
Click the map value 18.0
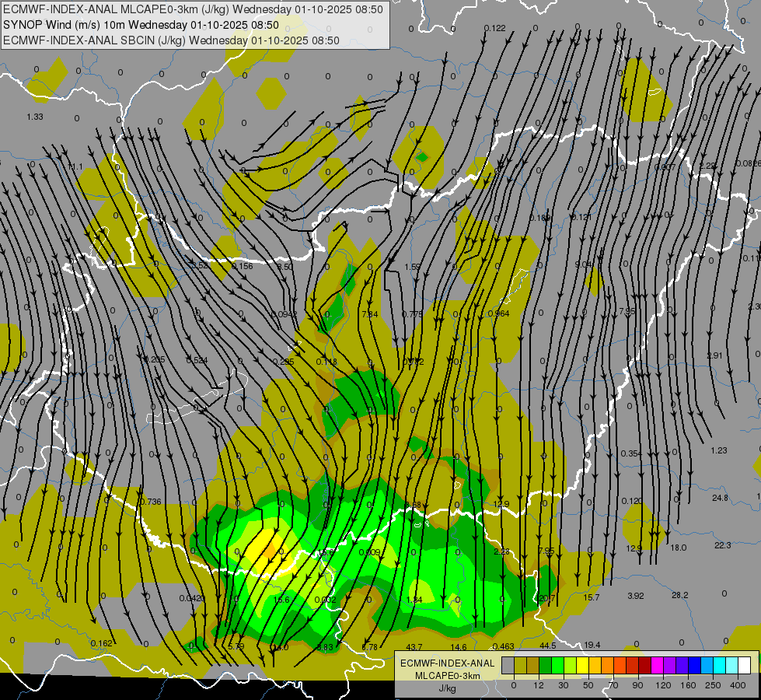click(x=679, y=548)
